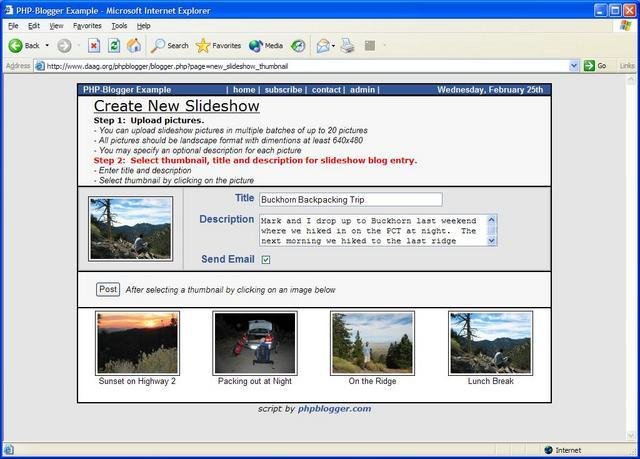Image resolution: width=640 pixels, height=459 pixels.
Task: Click the status bar page icon
Action: coord(9,450)
